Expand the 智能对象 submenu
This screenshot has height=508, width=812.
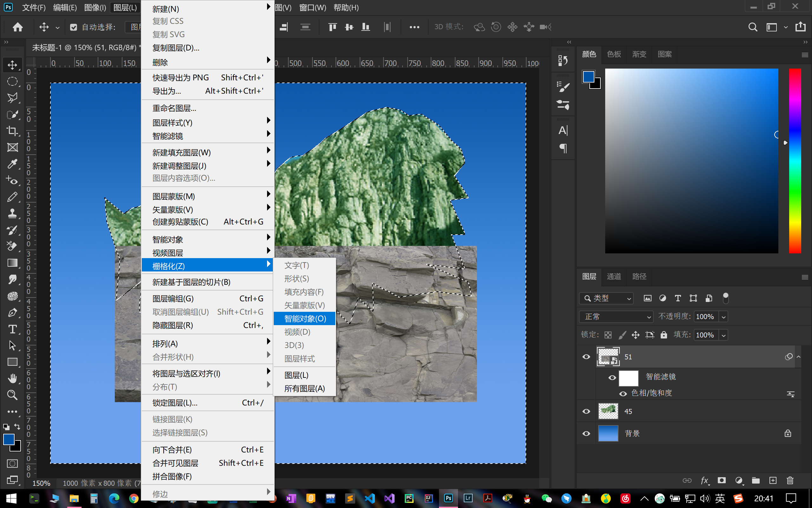pos(207,239)
